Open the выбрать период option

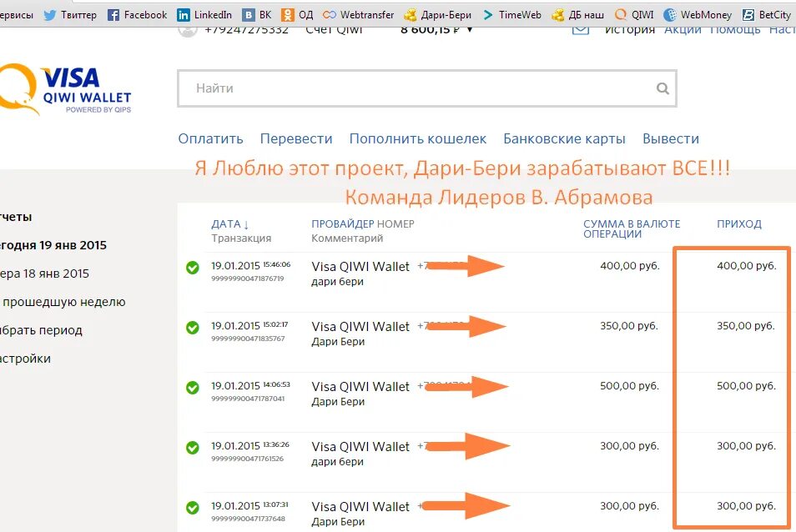(41, 331)
